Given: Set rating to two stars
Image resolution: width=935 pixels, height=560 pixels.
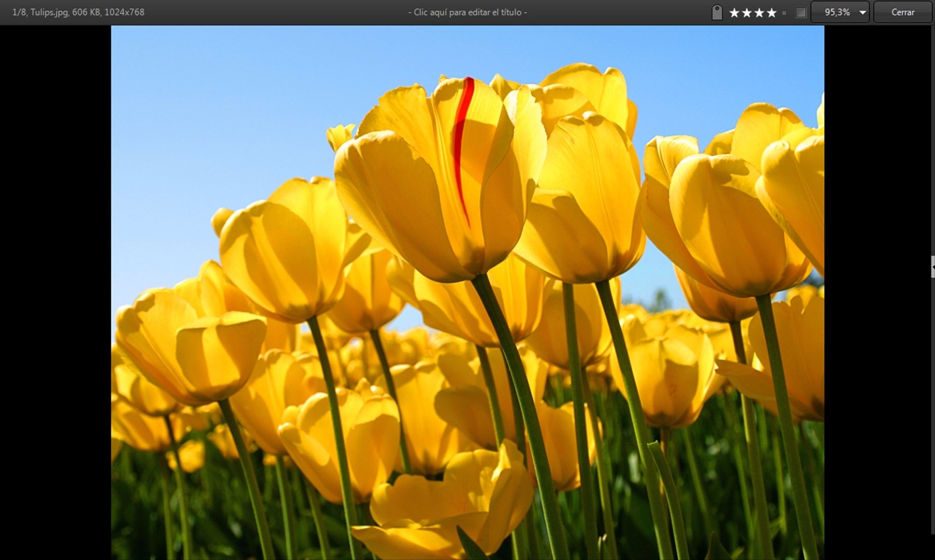Looking at the screenshot, I should coord(747,13).
